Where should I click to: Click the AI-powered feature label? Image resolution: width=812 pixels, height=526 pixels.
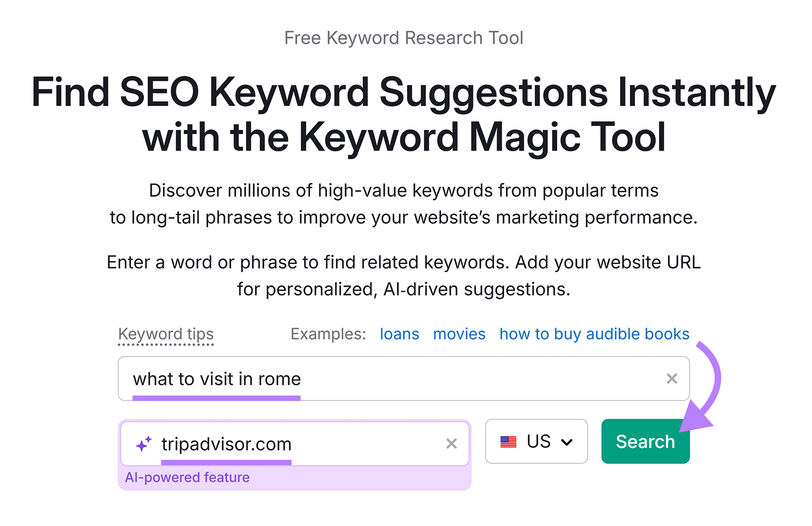click(188, 477)
